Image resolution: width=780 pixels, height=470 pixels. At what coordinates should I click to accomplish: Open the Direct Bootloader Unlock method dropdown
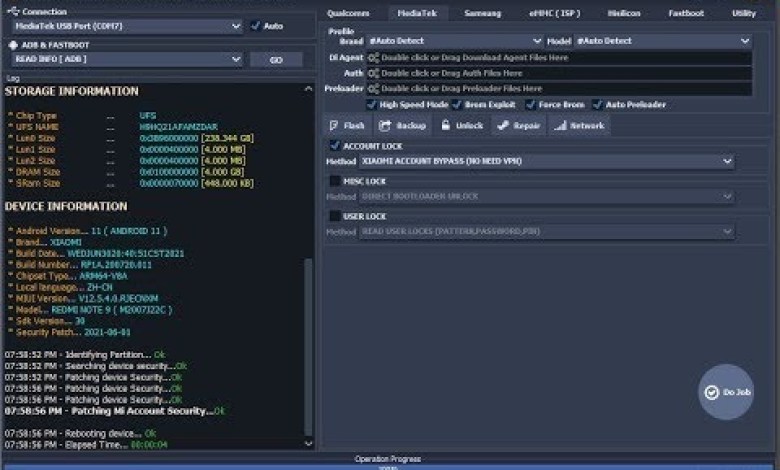[x=546, y=196]
